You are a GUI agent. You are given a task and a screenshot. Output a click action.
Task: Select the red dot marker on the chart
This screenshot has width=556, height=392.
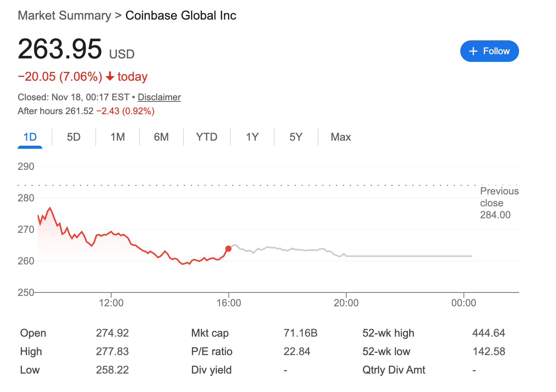click(x=228, y=249)
